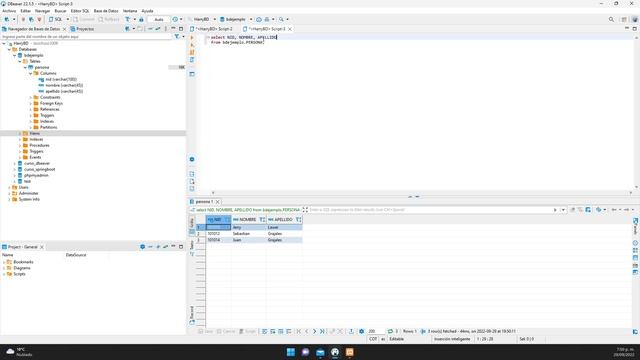Click the filter funnel icon in navigator
This screenshot has height=360, width=640.
177,36
